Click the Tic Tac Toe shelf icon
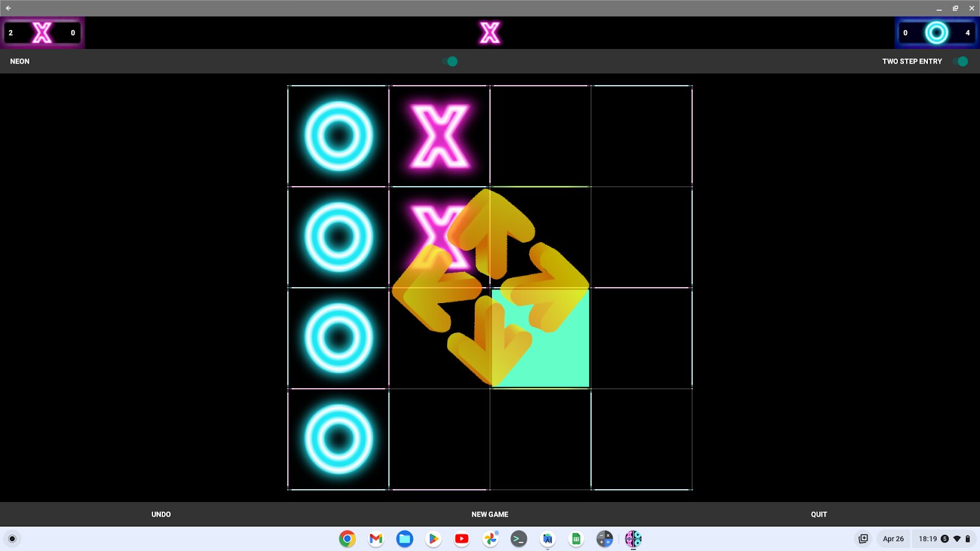The width and height of the screenshot is (980, 551). click(x=633, y=539)
